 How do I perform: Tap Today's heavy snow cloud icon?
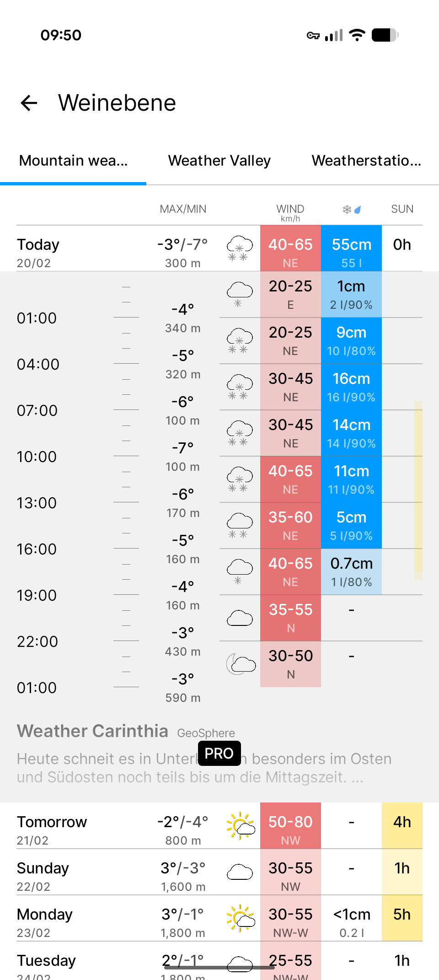click(x=240, y=248)
